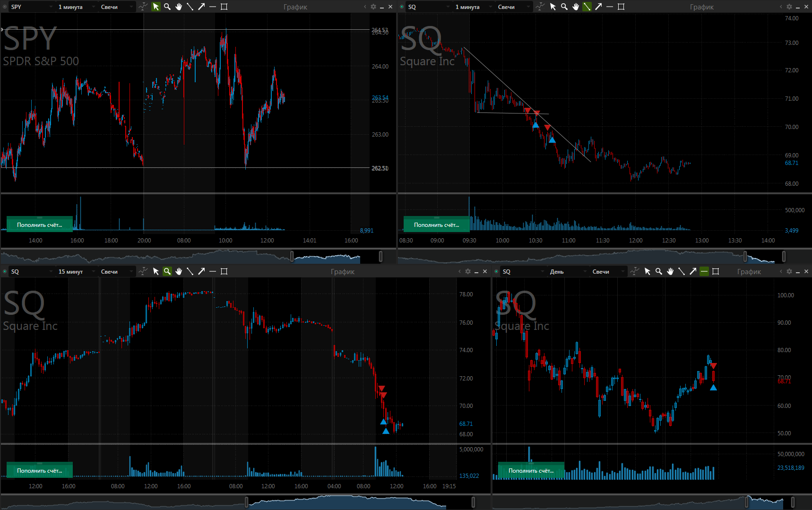Open indicators icon in SPY chart toolbar
Viewport: 812px width, 510px height.
point(143,7)
